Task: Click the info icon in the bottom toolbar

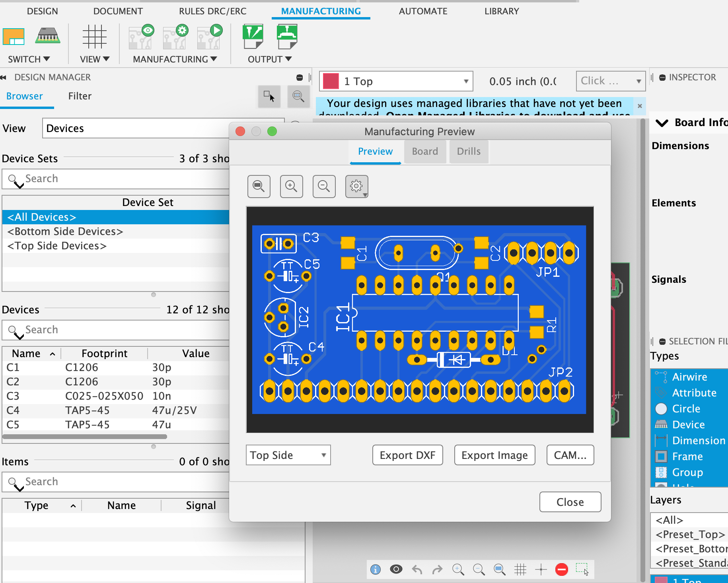Action: (x=375, y=569)
